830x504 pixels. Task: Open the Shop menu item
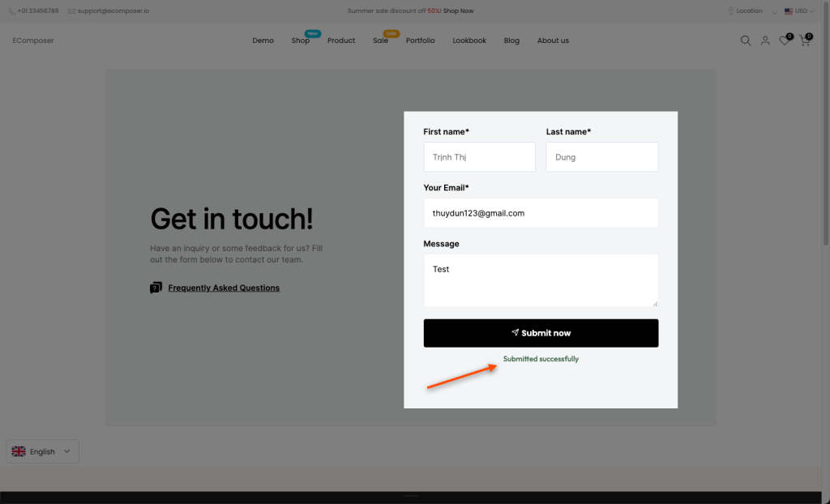[300, 41]
